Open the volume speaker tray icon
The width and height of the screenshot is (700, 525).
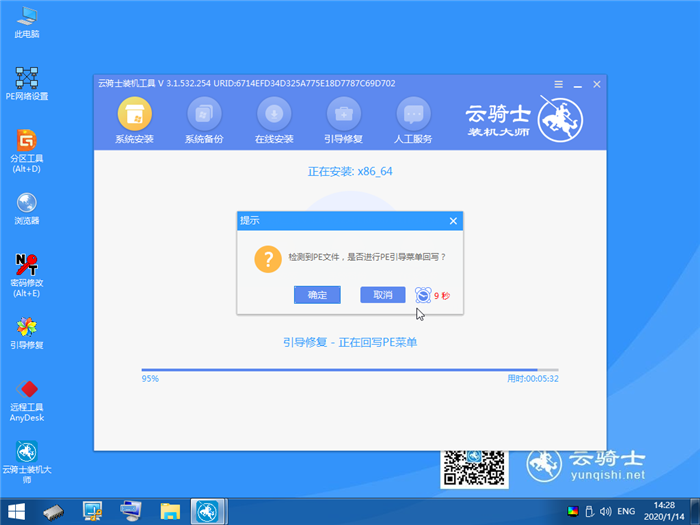coord(605,511)
